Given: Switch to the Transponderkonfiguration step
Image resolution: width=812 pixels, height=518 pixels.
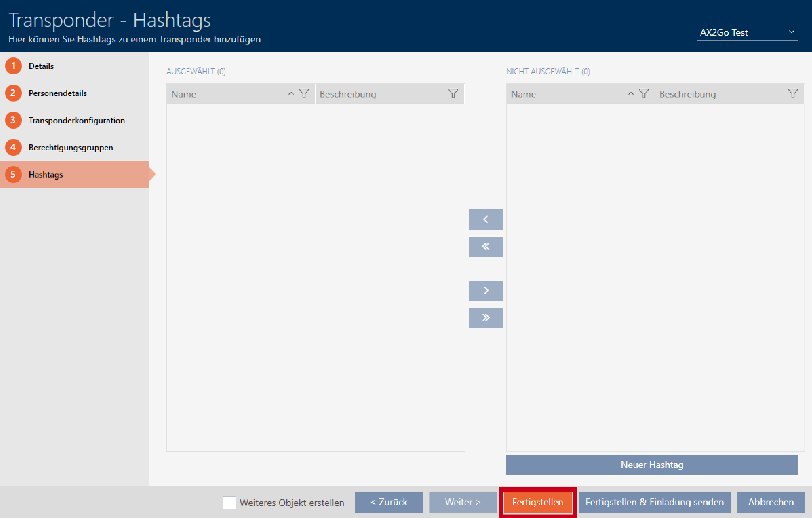Looking at the screenshot, I should [x=77, y=121].
